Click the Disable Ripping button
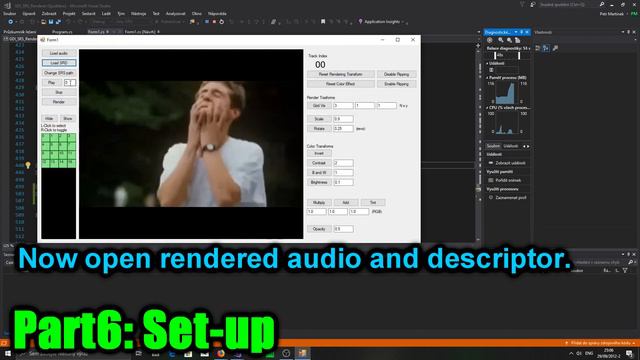This screenshot has height=360, width=640. click(x=396, y=74)
